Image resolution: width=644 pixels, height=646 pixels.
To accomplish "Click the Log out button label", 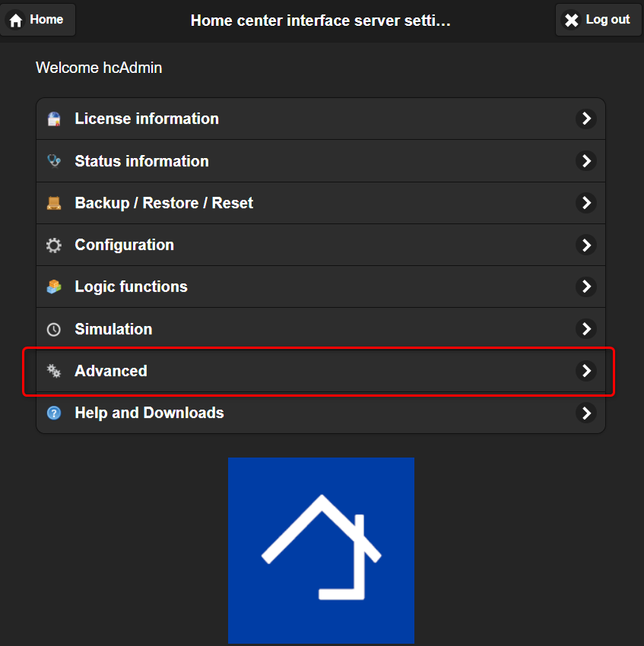I will [608, 19].
